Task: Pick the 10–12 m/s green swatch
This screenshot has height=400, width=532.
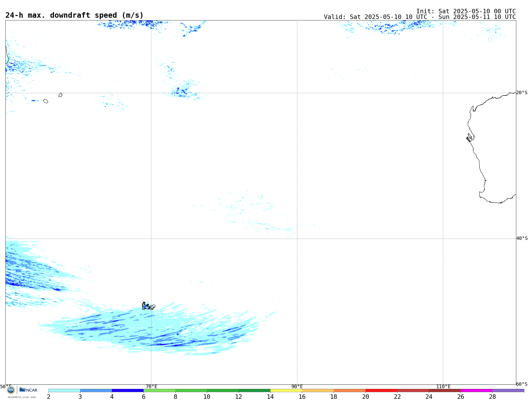Action: click(x=223, y=391)
